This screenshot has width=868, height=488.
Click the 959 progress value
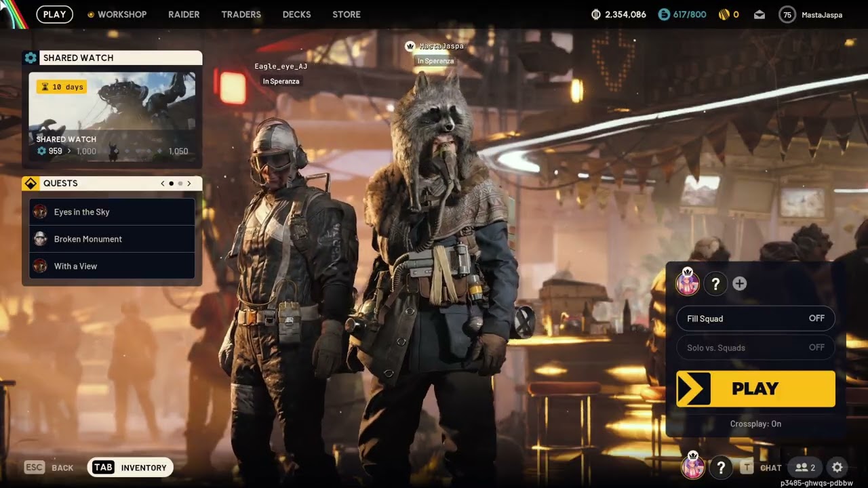[55, 151]
